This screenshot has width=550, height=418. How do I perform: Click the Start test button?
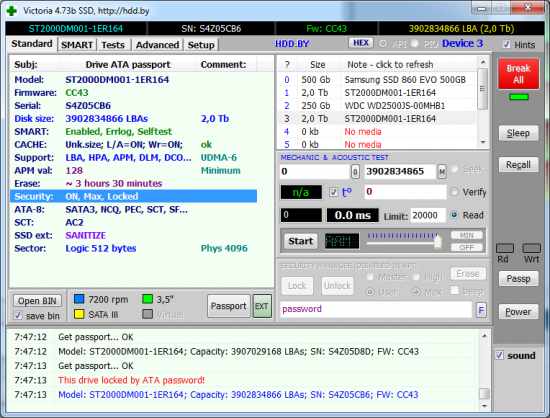301,241
